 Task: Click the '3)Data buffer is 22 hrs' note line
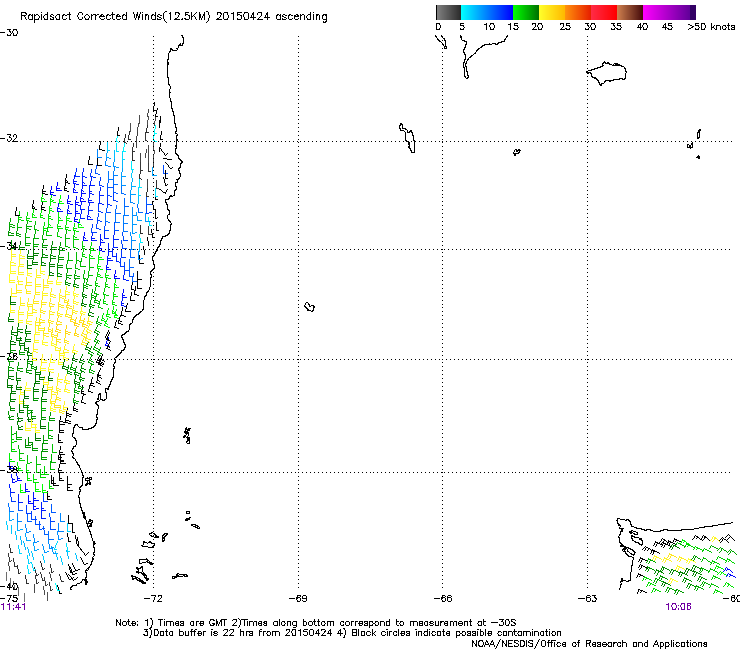pyautogui.click(x=352, y=633)
